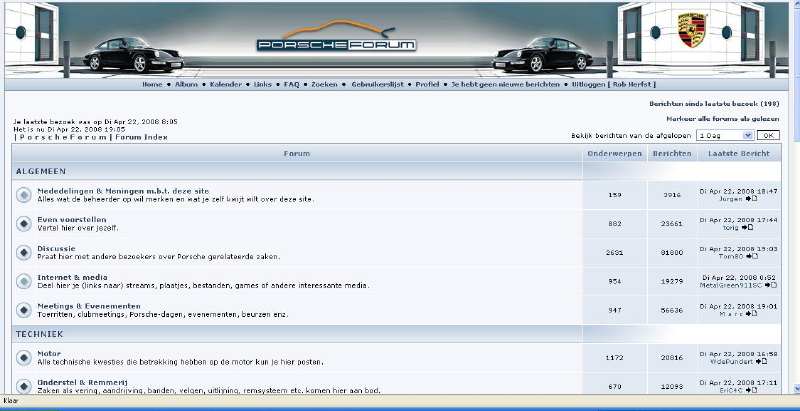Click topic count 882 in Even voorstellen row

(615, 223)
